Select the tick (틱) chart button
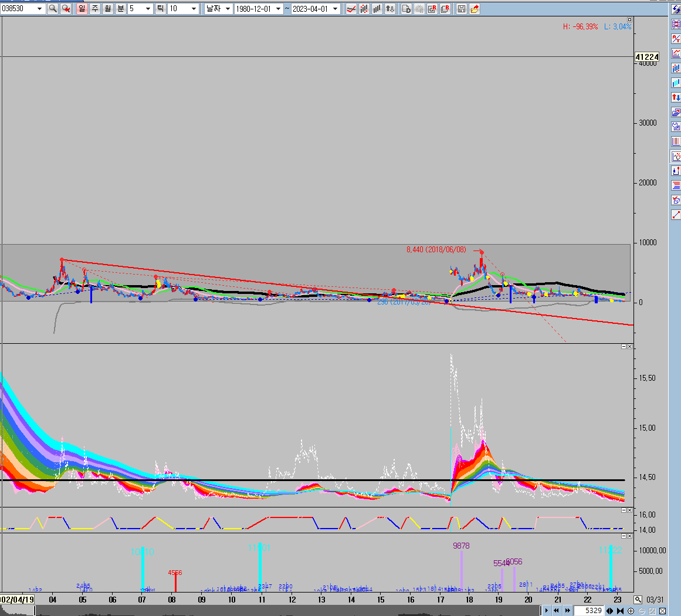681x616 pixels. tap(160, 9)
